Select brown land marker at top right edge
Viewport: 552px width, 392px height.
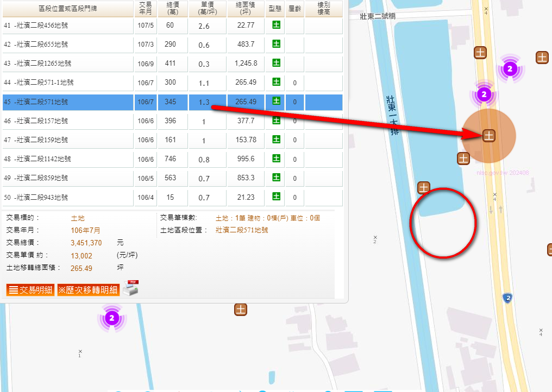pos(542,57)
